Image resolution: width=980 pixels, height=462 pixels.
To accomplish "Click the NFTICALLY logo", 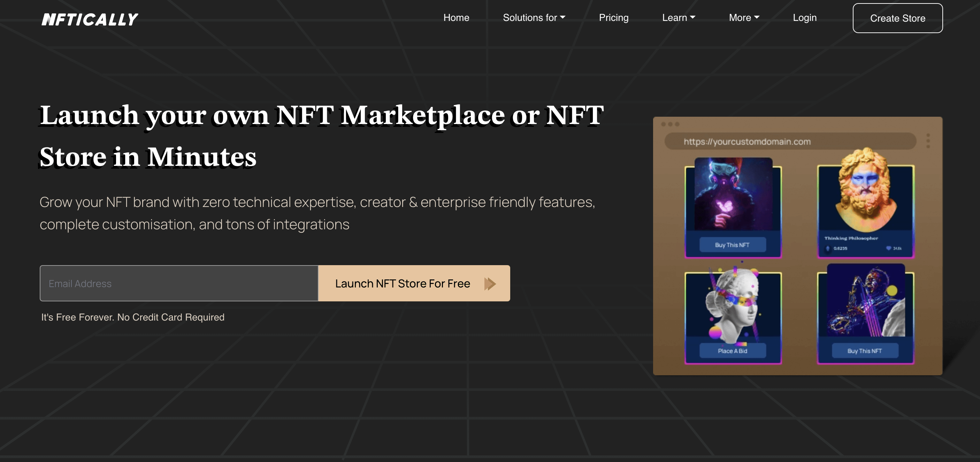I will tap(90, 19).
